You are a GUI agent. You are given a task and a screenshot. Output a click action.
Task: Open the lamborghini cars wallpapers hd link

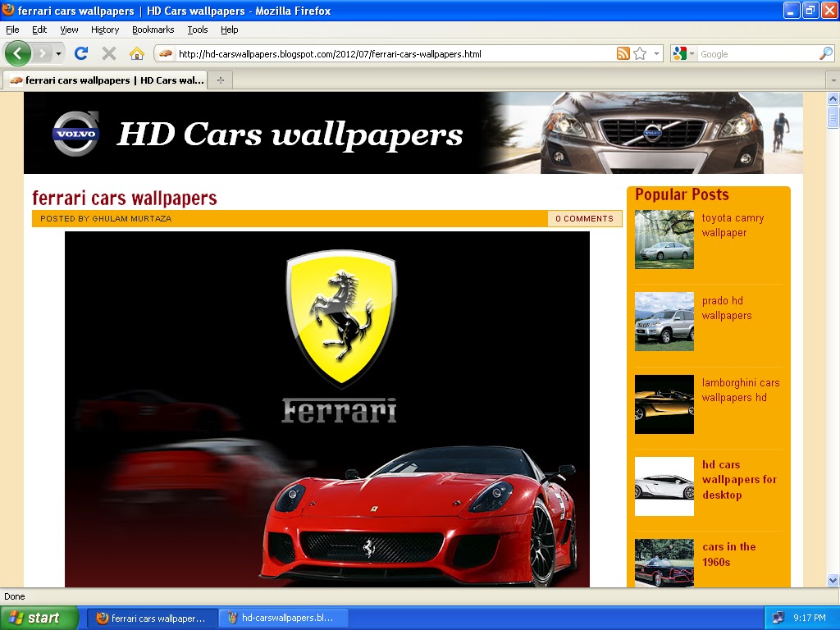(741, 390)
